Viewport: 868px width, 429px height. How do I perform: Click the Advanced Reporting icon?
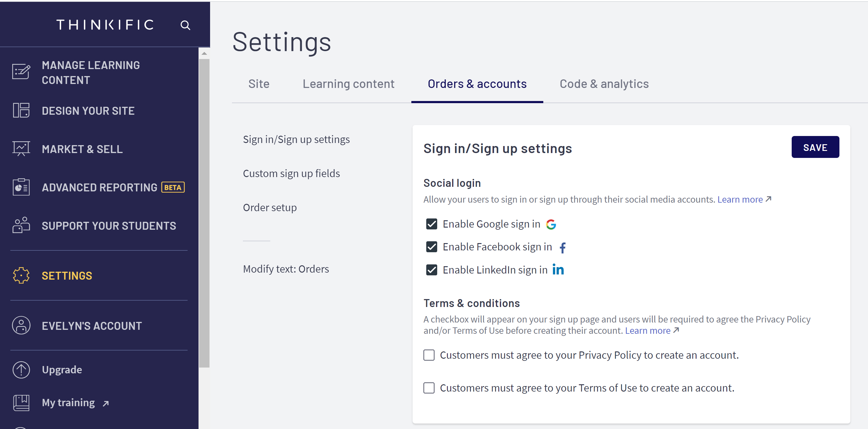21,187
